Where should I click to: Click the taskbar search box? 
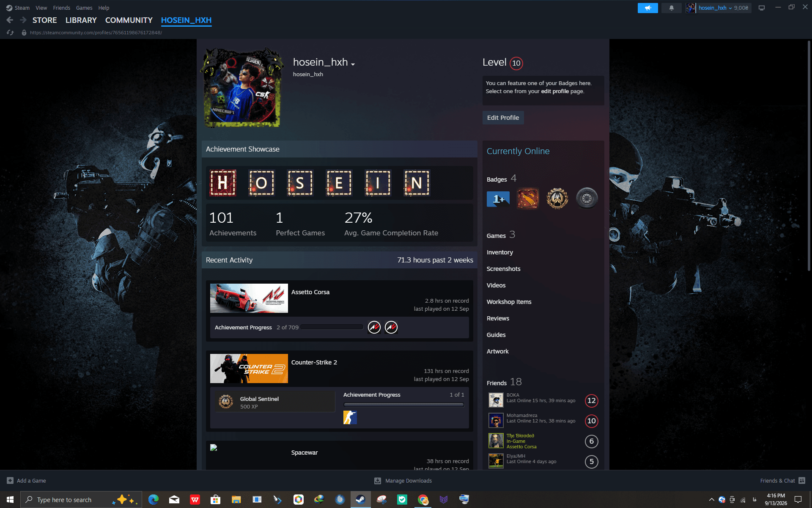tap(80, 500)
